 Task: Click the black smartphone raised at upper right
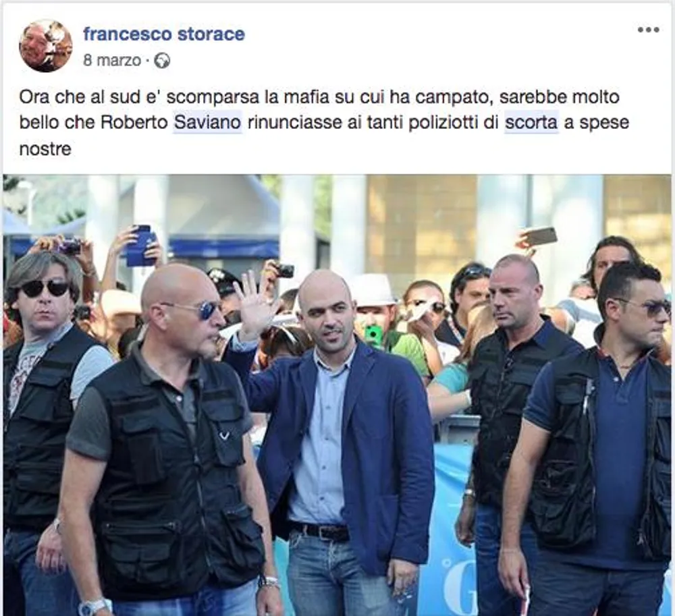click(x=539, y=235)
